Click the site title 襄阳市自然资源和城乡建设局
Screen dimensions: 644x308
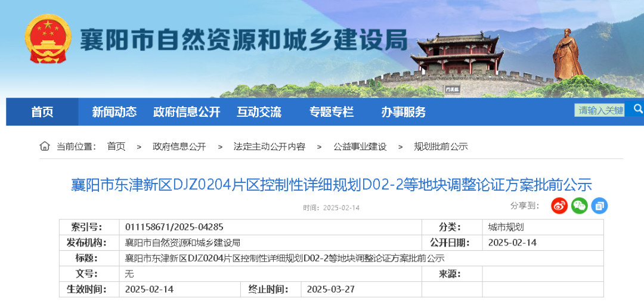tap(243, 39)
